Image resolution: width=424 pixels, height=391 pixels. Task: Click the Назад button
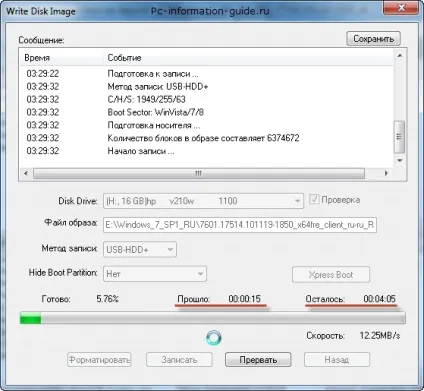click(337, 360)
